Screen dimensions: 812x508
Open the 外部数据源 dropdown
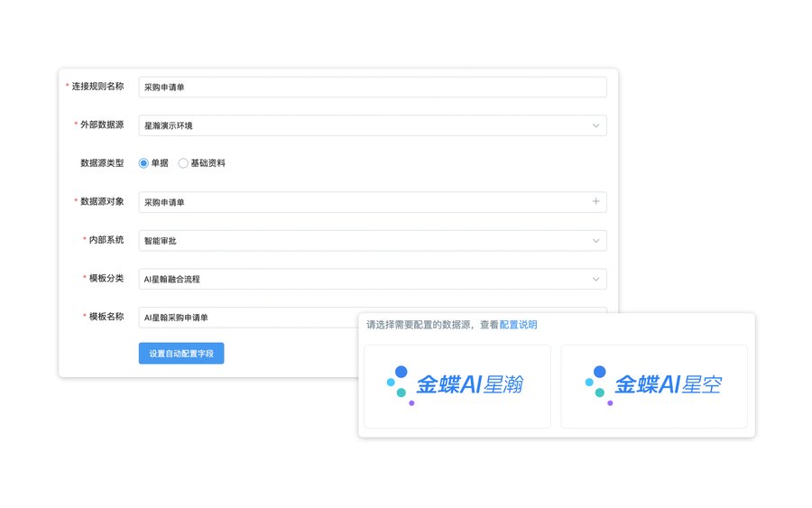[x=373, y=125]
